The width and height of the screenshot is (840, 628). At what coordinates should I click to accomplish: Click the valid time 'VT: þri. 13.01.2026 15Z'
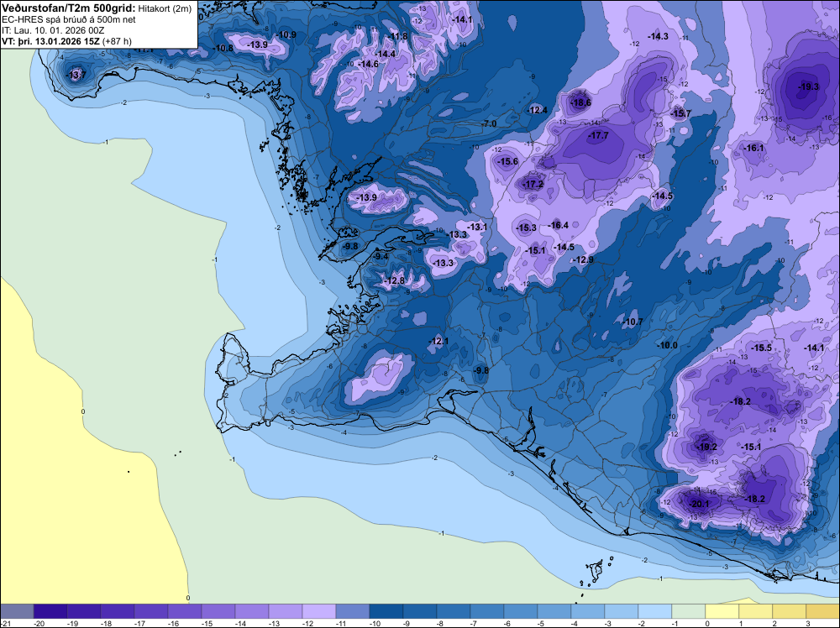[51, 40]
